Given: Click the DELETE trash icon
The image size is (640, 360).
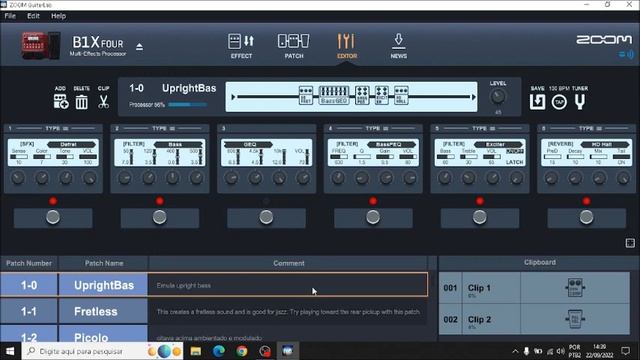Looking at the screenshot, I should (x=82, y=102).
